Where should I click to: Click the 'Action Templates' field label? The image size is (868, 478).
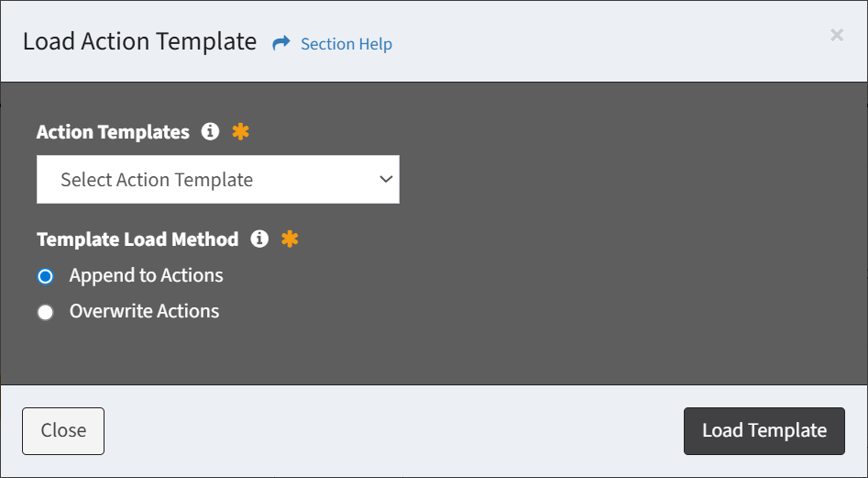113,132
